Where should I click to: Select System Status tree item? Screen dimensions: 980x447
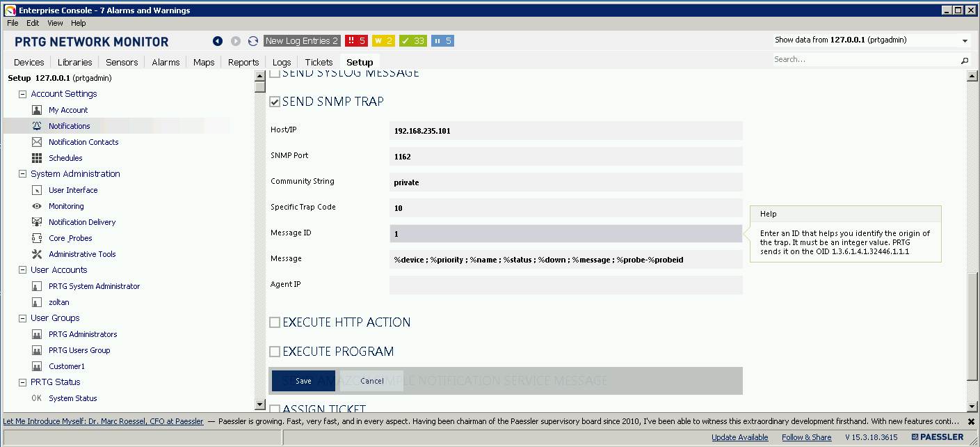point(72,398)
